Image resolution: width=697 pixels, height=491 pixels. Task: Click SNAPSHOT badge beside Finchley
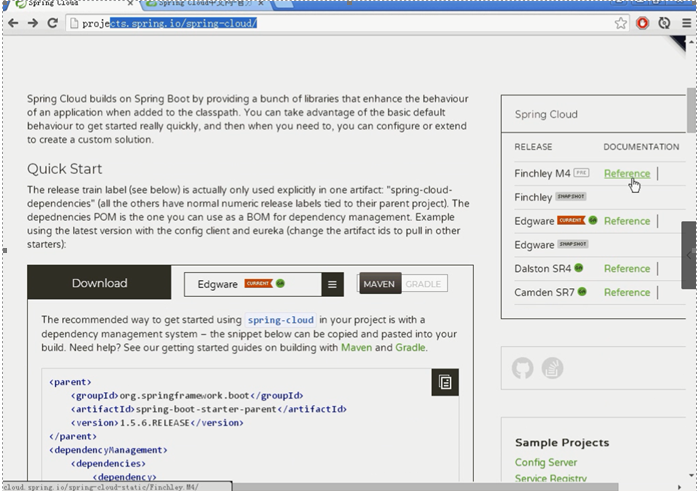coord(571,196)
